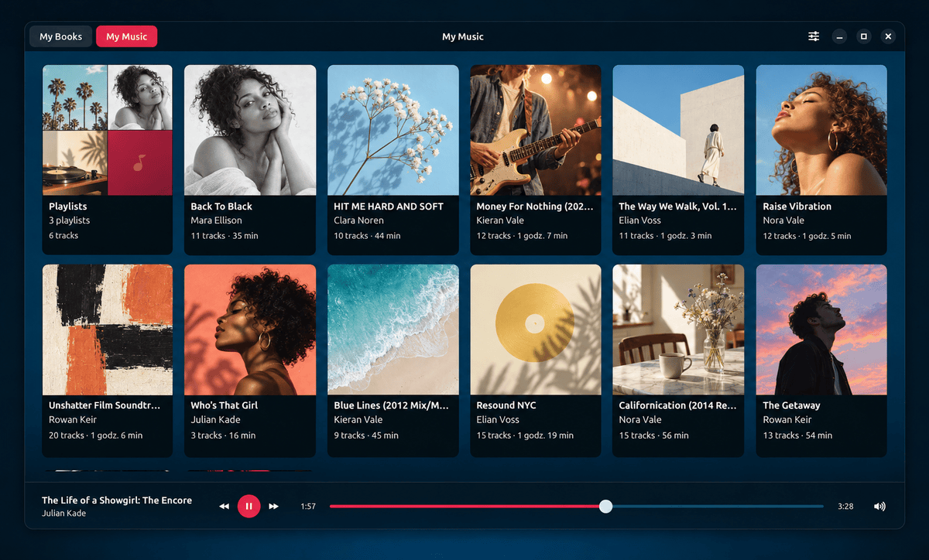Click the 'Unshatter Film Soundtr…' title
This screenshot has width=929, height=560.
[x=105, y=405]
